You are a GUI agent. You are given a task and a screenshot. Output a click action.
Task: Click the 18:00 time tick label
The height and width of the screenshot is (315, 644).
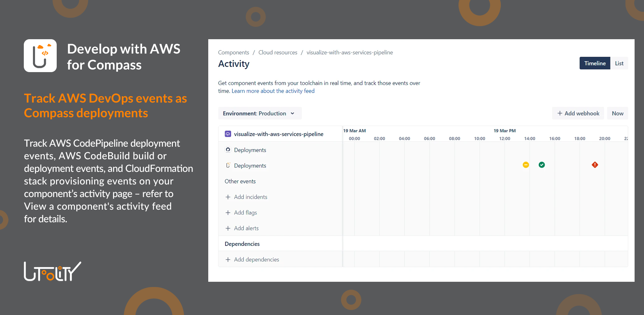coord(580,139)
